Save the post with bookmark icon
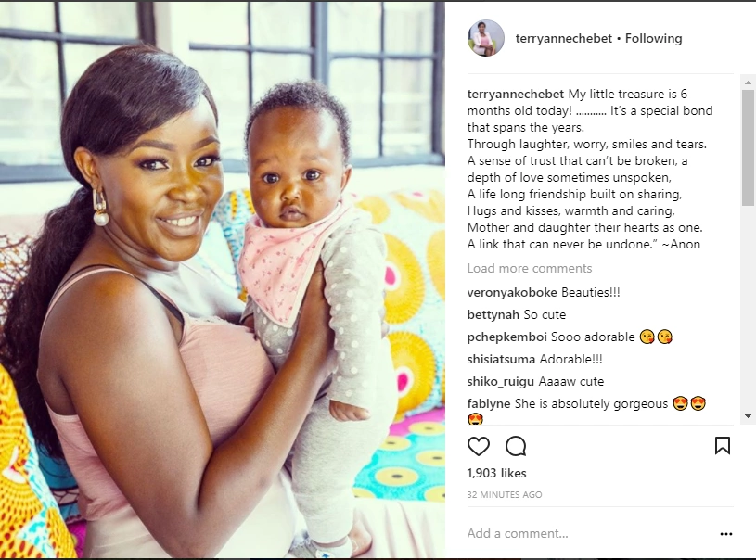Screen dimensions: 756x560 click(723, 446)
